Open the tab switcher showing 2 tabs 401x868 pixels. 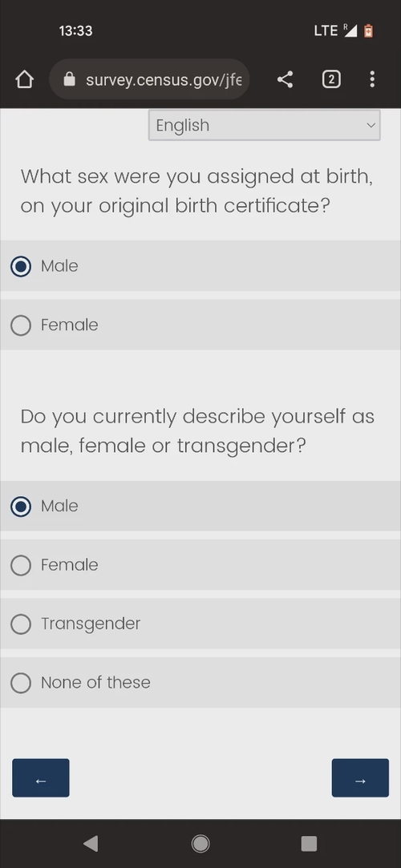coord(331,79)
